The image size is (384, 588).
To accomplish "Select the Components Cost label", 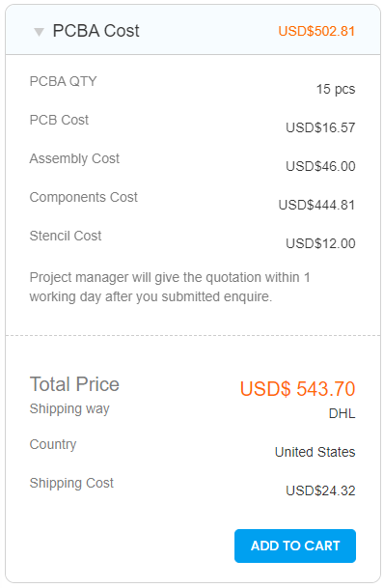I will pos(84,197).
